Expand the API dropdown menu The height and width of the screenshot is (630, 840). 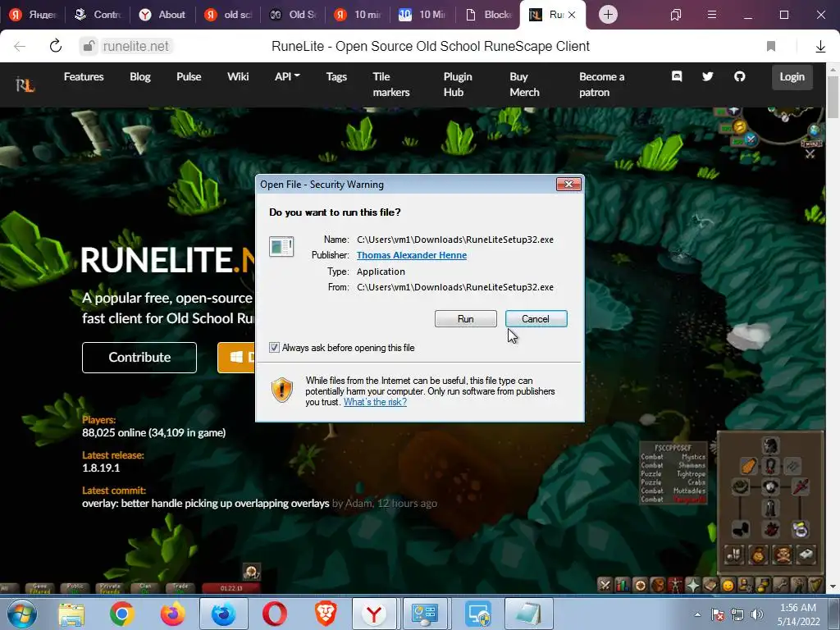pos(287,76)
